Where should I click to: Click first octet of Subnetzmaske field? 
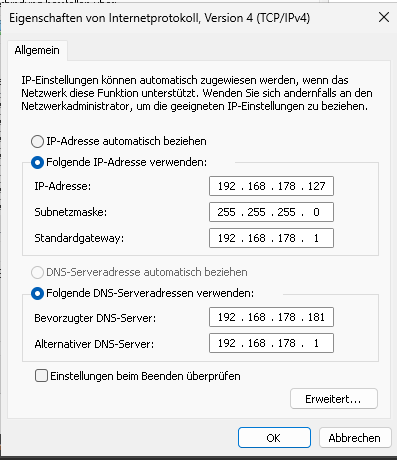(x=227, y=212)
